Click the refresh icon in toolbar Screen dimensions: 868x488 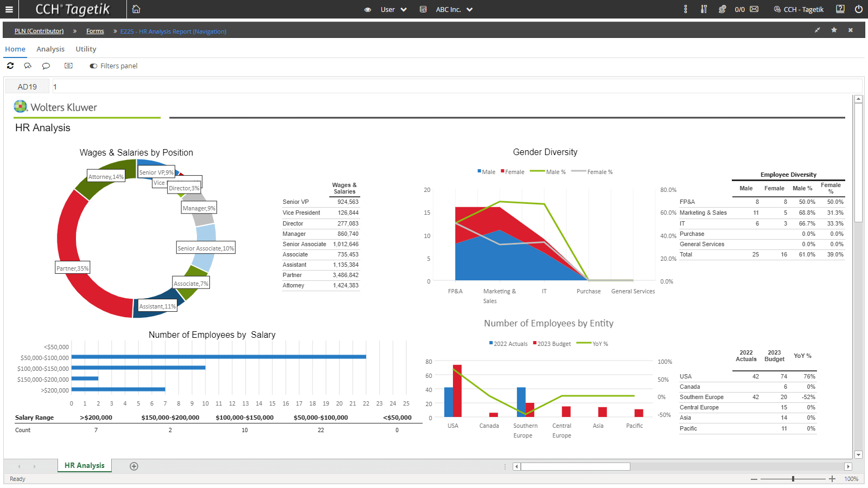(10, 66)
